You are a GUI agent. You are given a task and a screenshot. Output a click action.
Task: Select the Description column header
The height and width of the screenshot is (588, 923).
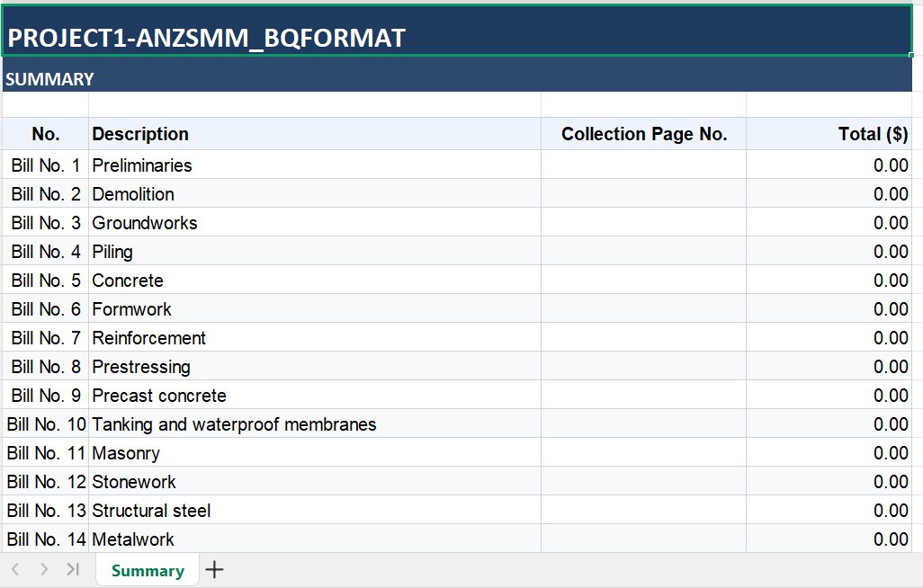tap(315, 134)
